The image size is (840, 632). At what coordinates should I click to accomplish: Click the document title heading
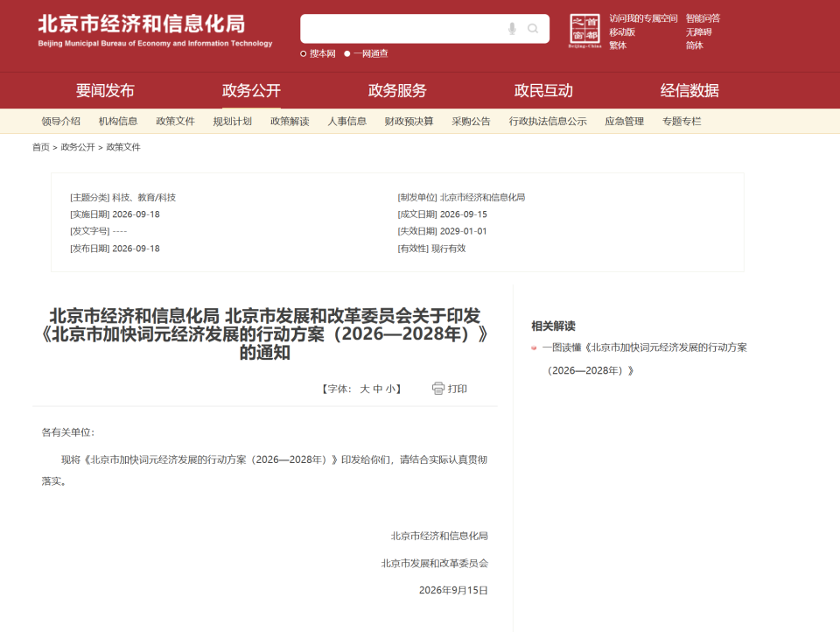264,334
